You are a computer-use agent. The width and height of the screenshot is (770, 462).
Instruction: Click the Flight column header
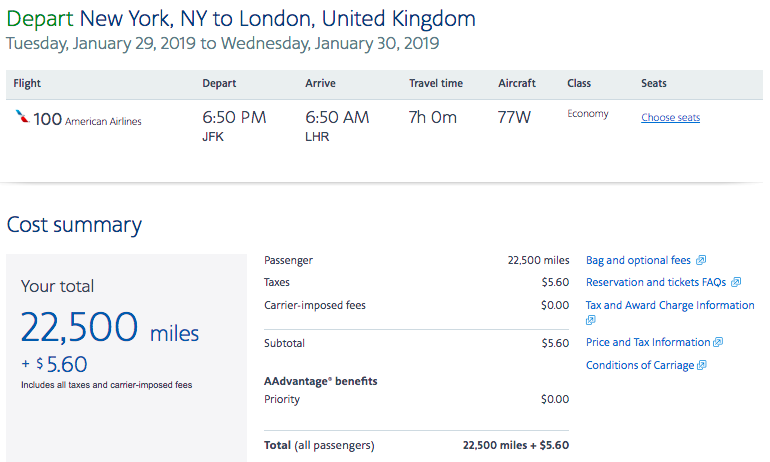coord(27,83)
